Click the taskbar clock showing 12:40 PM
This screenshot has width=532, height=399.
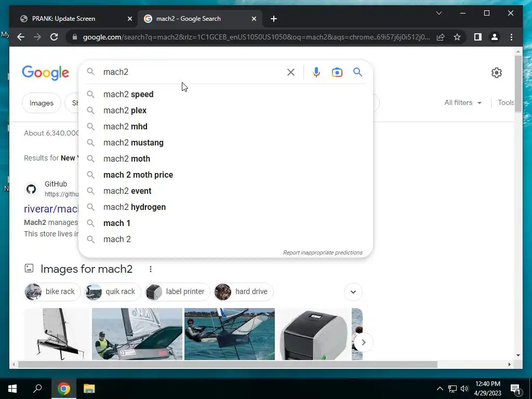[487, 389]
